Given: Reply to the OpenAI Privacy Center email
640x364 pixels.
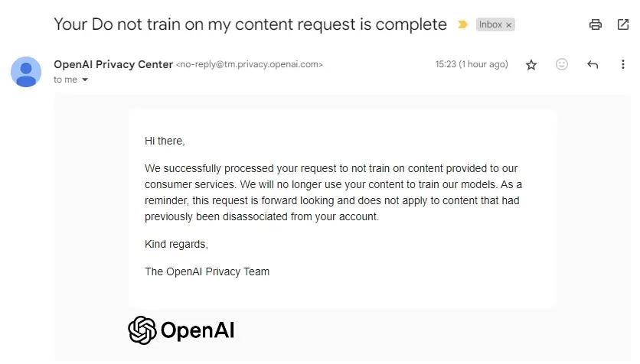Looking at the screenshot, I should [x=593, y=65].
